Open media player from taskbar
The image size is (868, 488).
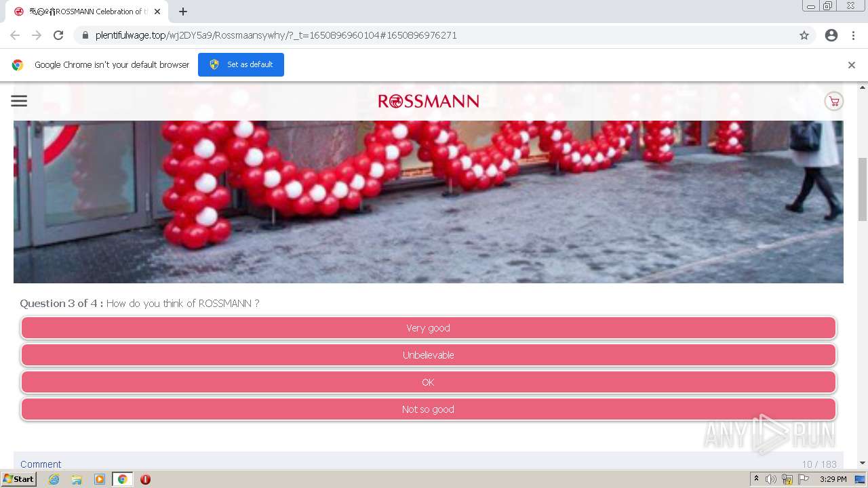(x=100, y=479)
